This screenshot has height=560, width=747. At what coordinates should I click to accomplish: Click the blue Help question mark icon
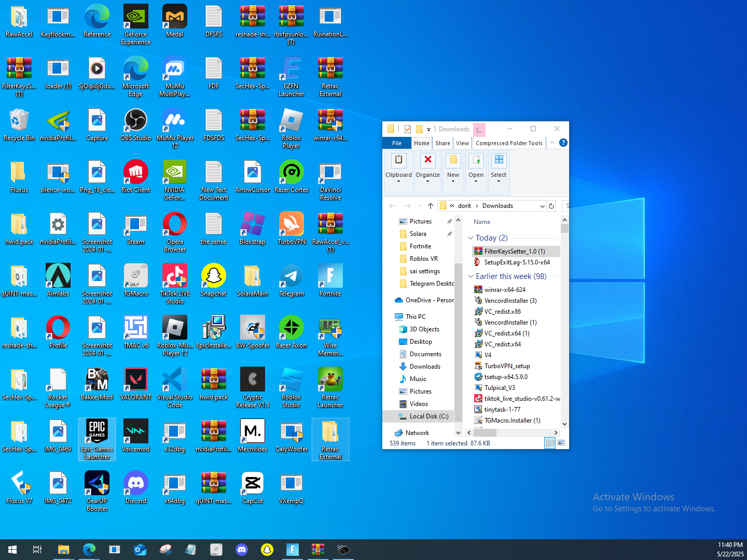(563, 143)
